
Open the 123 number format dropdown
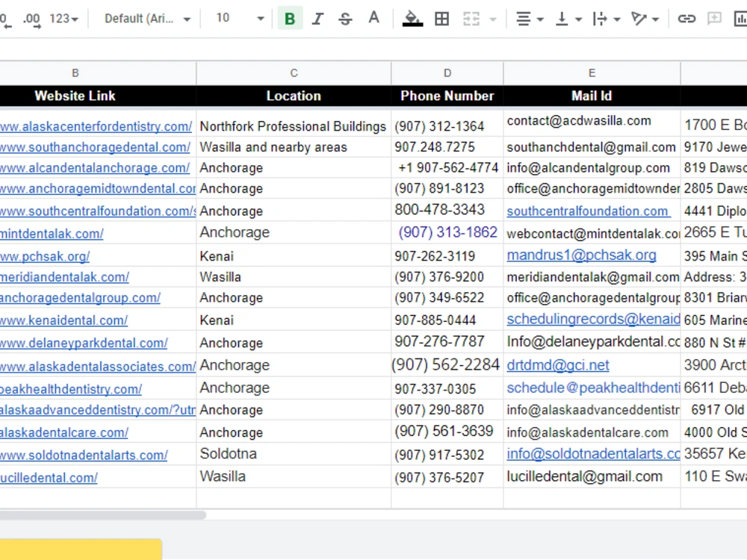pyautogui.click(x=63, y=19)
